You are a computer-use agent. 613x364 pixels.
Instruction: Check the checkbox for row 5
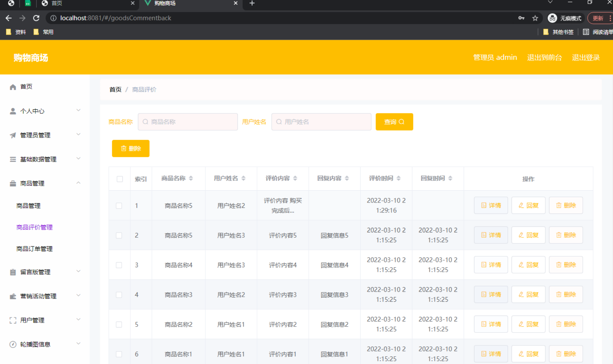119,325
